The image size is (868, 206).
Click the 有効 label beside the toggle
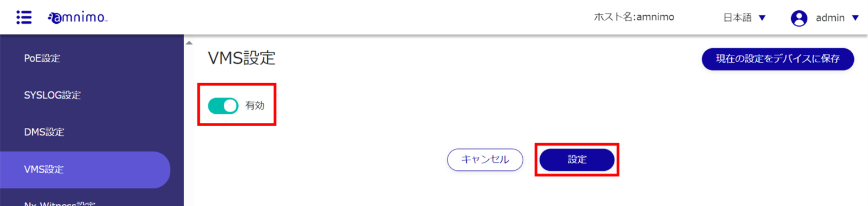coord(255,105)
